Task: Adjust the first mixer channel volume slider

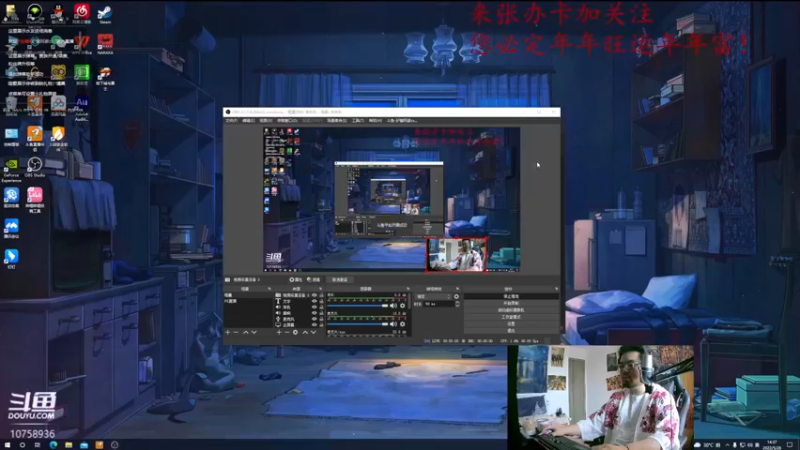Action: click(x=358, y=306)
